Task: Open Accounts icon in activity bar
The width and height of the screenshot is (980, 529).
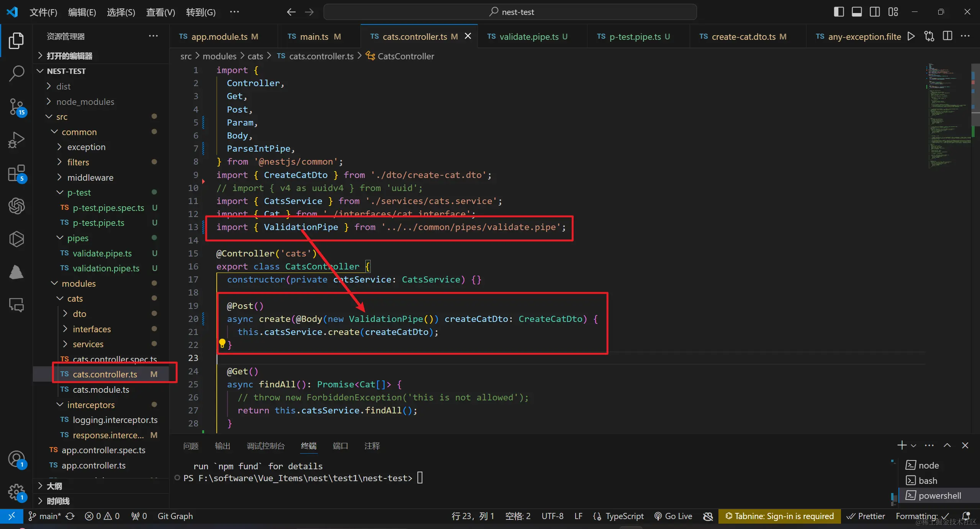Action: pyautogui.click(x=16, y=459)
